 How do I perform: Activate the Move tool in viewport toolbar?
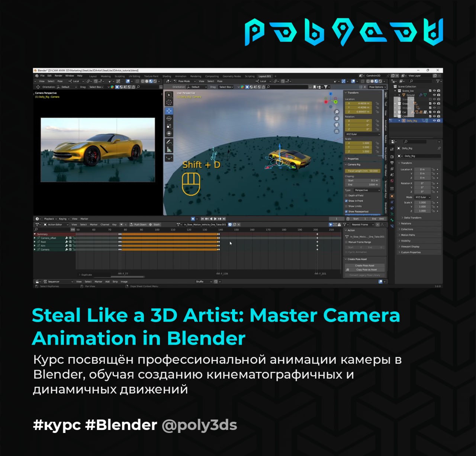click(x=169, y=111)
